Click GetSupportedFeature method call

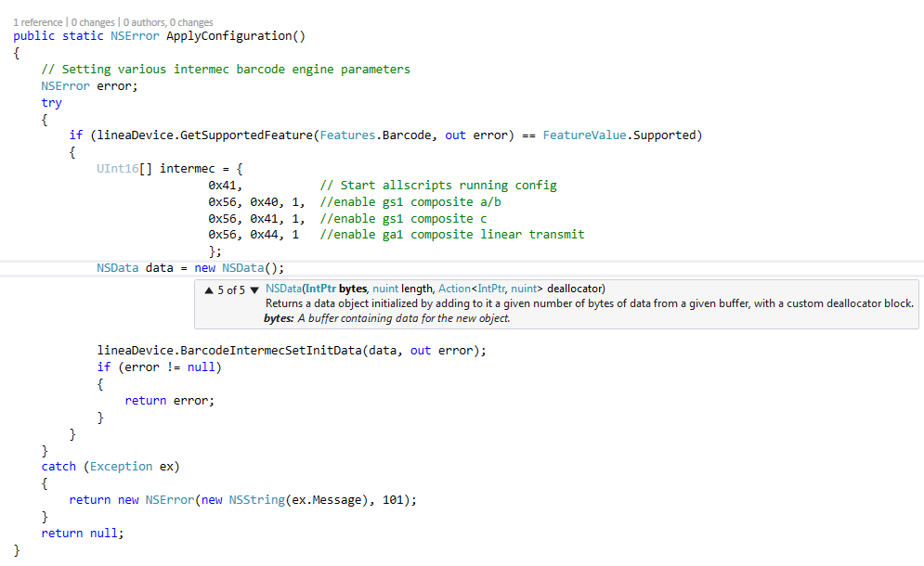click(246, 135)
